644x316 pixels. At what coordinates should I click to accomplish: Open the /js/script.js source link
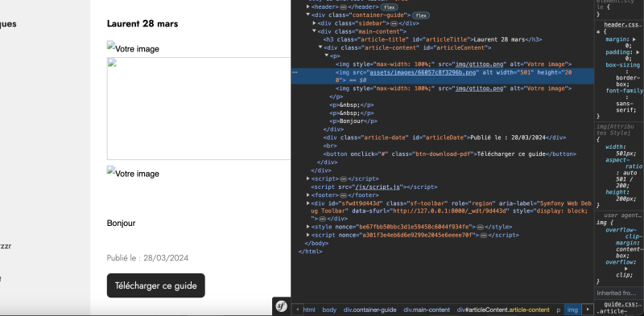(x=378, y=187)
